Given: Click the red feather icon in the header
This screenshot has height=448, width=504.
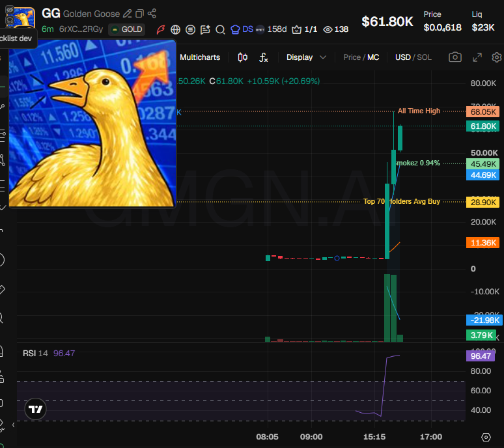Looking at the screenshot, I should click(160, 29).
